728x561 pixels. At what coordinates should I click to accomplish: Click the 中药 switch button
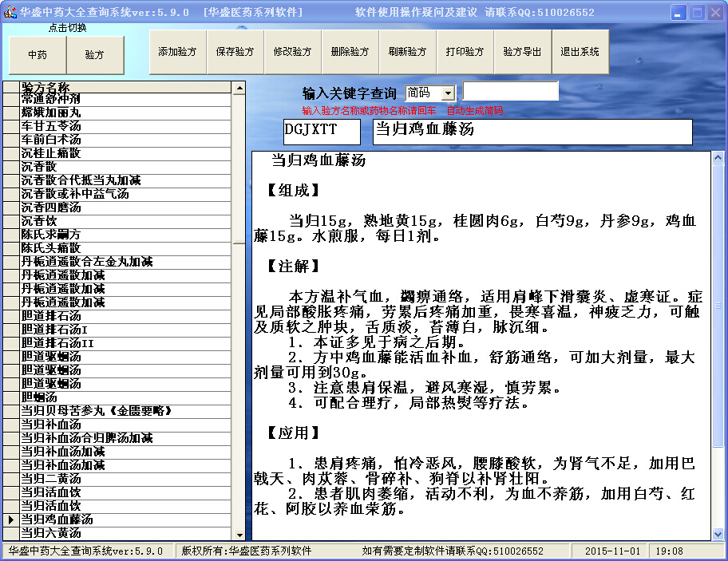pos(38,55)
